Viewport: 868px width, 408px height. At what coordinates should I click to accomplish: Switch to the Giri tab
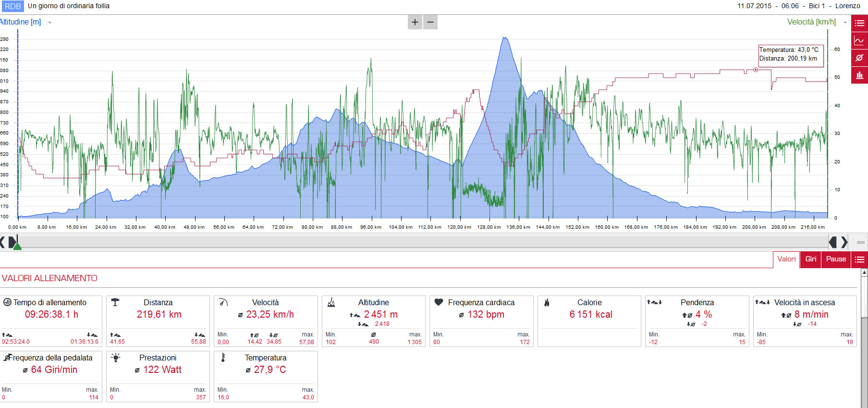[811, 260]
